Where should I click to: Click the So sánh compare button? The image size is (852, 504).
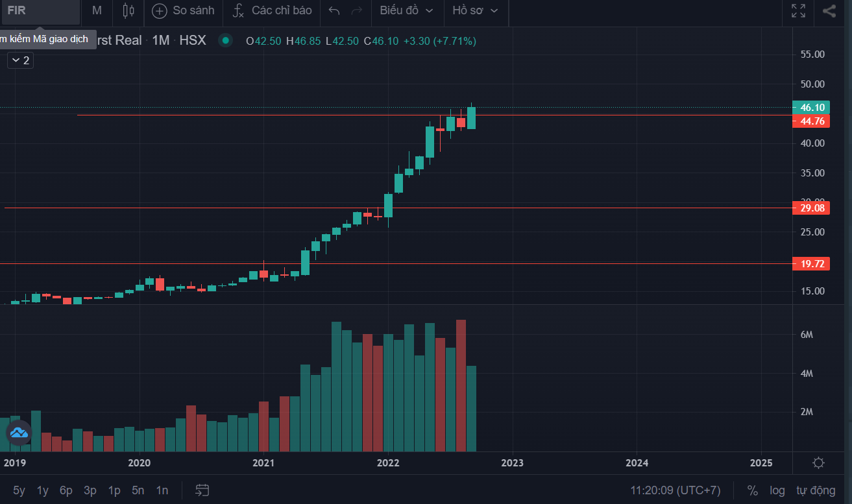click(184, 11)
